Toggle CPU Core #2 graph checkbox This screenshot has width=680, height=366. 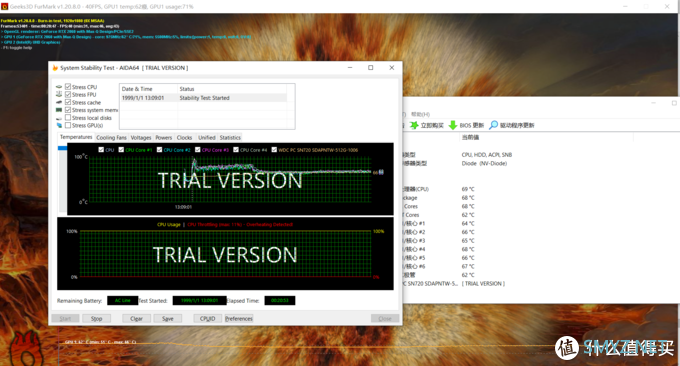tap(159, 150)
